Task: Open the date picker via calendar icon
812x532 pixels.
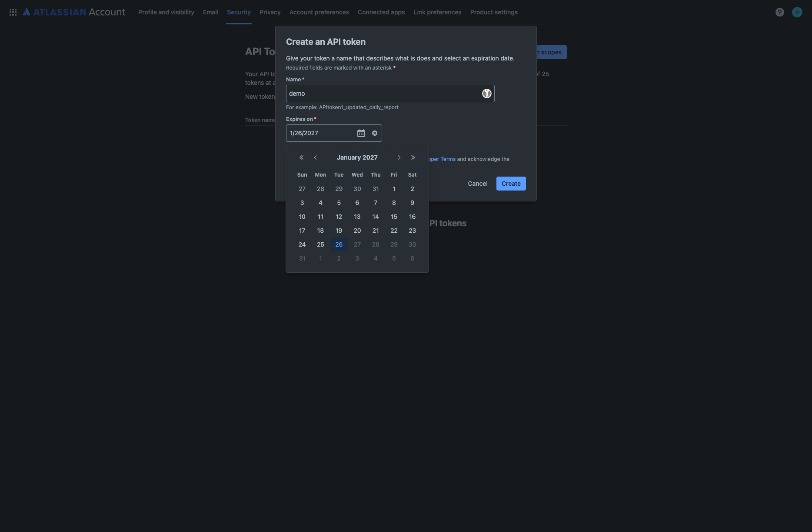Action: 361,133
